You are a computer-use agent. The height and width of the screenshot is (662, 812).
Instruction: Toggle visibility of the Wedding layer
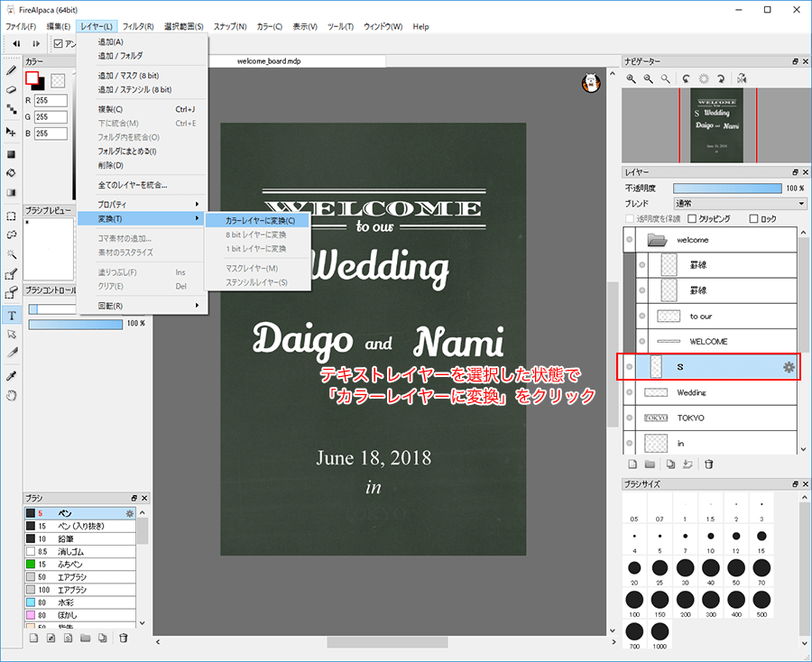click(x=629, y=392)
